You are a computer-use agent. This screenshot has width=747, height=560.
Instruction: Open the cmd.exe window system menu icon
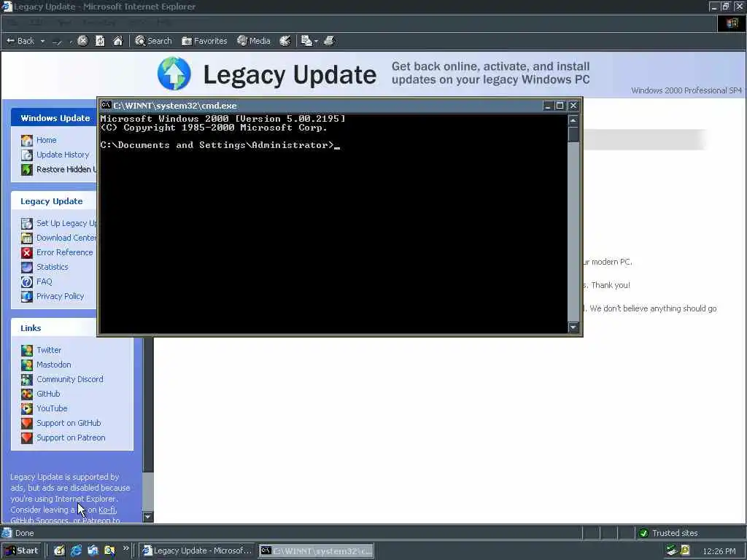pos(106,105)
